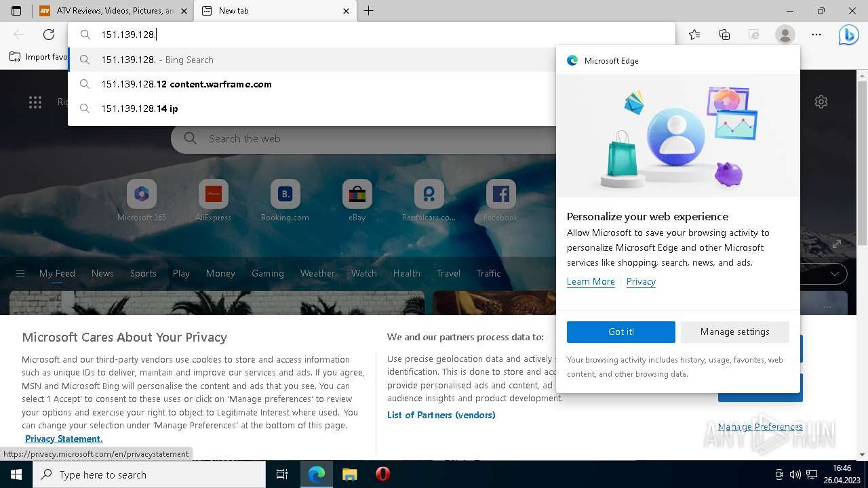The image size is (868, 488).
Task: Click the Manage Preferences link
Action: (x=760, y=426)
